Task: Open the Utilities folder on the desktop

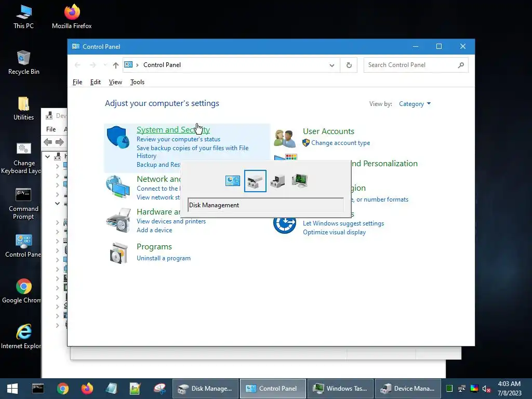Action: tap(23, 109)
